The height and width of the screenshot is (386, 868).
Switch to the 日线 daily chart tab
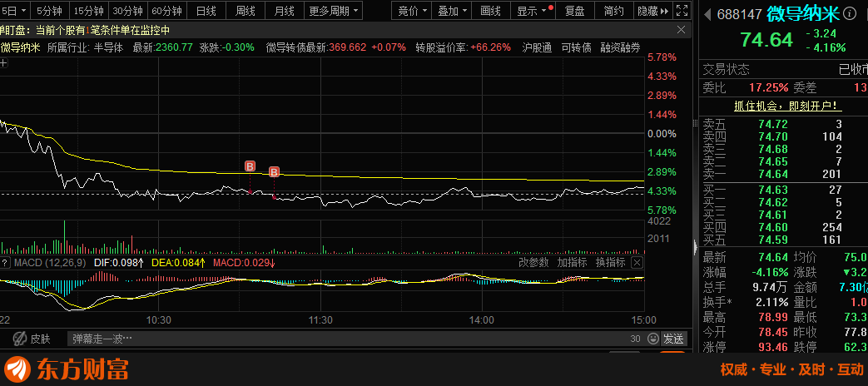pyautogui.click(x=206, y=11)
